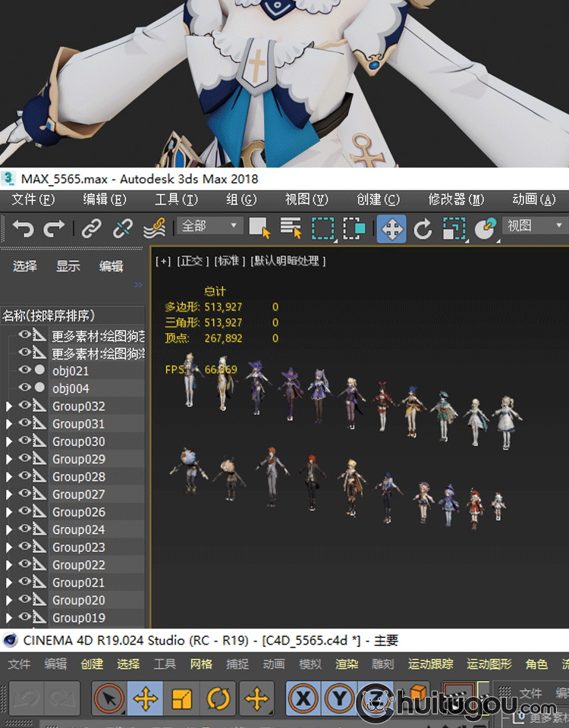Click the viewport [正交] label
569x728 pixels.
(193, 261)
